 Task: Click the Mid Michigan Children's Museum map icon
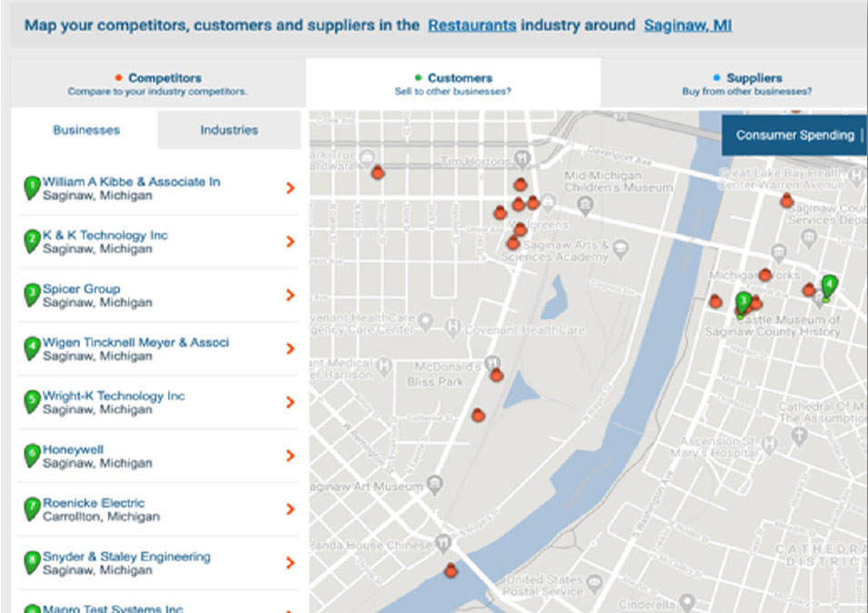585,207
